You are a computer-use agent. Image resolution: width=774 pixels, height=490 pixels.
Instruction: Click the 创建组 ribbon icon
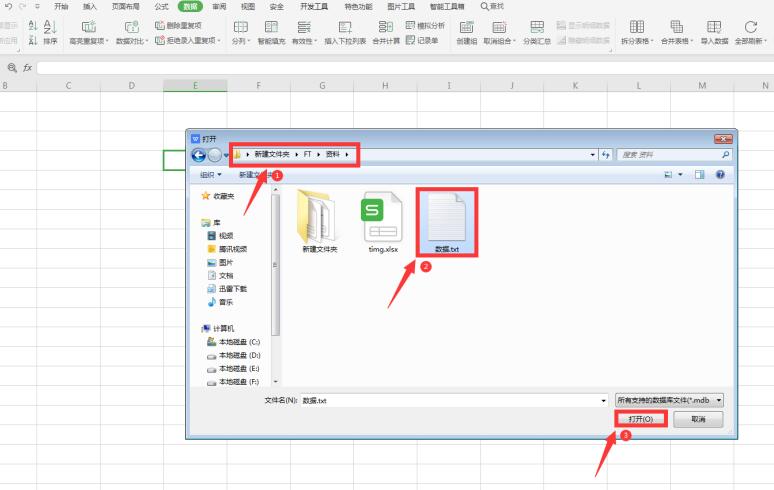click(x=466, y=27)
